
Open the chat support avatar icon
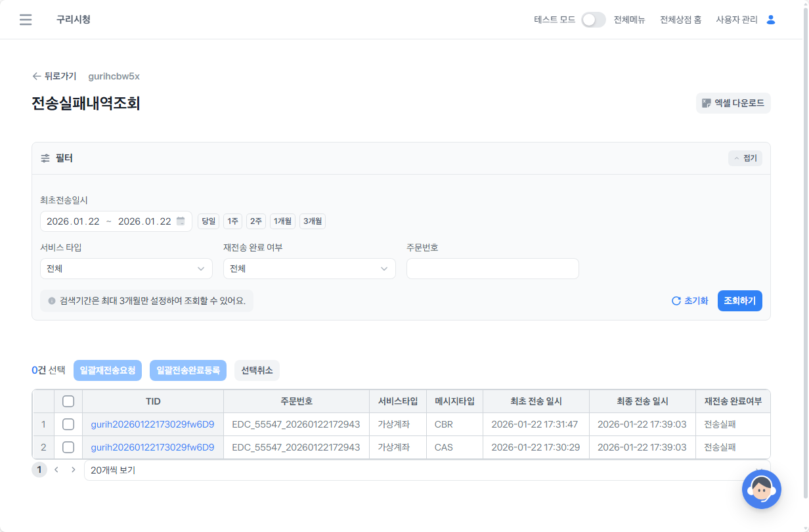762,489
